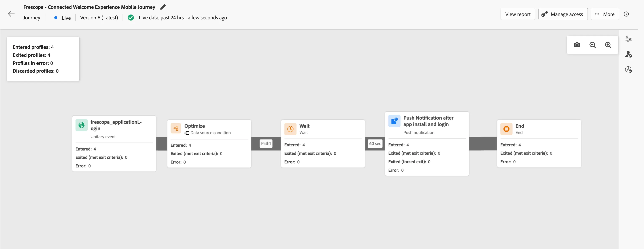Viewport: 644px width, 249px height.
Task: Click 'Entered profiles: 4' summary line
Action: (x=33, y=47)
